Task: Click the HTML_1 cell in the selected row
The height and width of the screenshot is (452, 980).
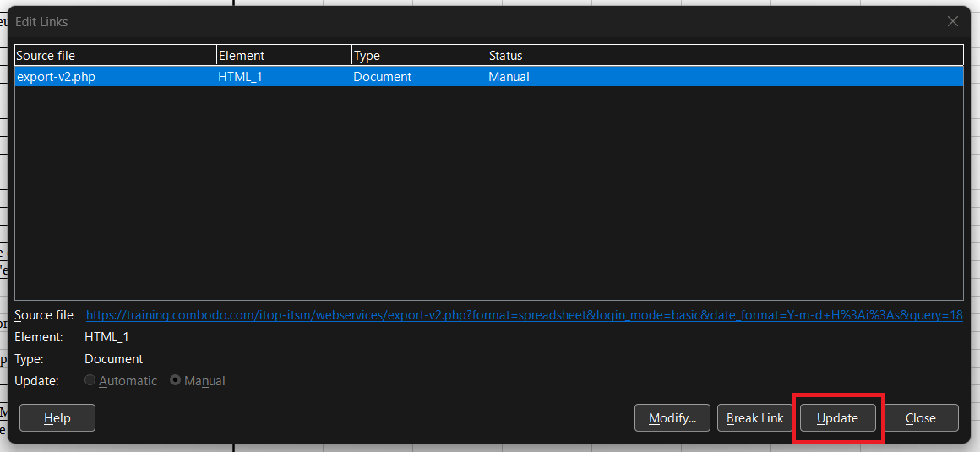Action: tap(243, 77)
